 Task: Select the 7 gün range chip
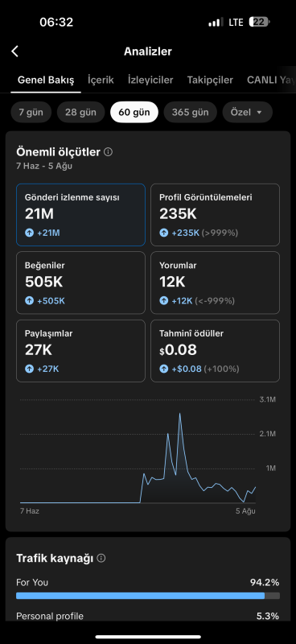pos(31,112)
